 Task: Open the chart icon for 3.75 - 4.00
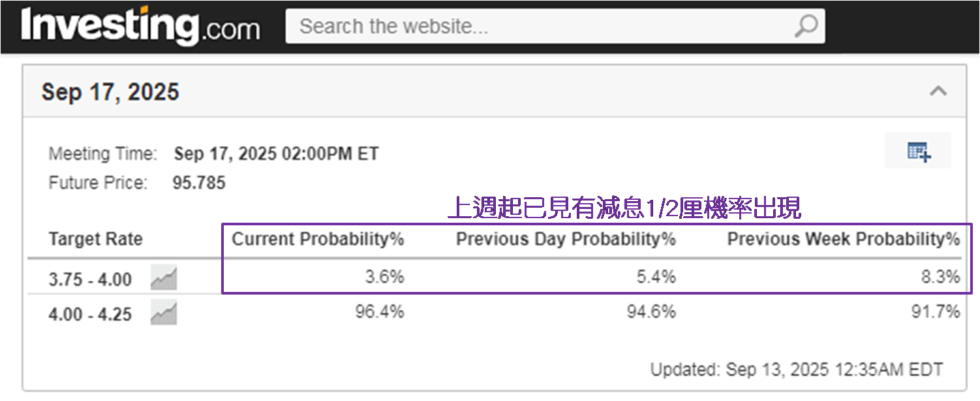coord(164,278)
